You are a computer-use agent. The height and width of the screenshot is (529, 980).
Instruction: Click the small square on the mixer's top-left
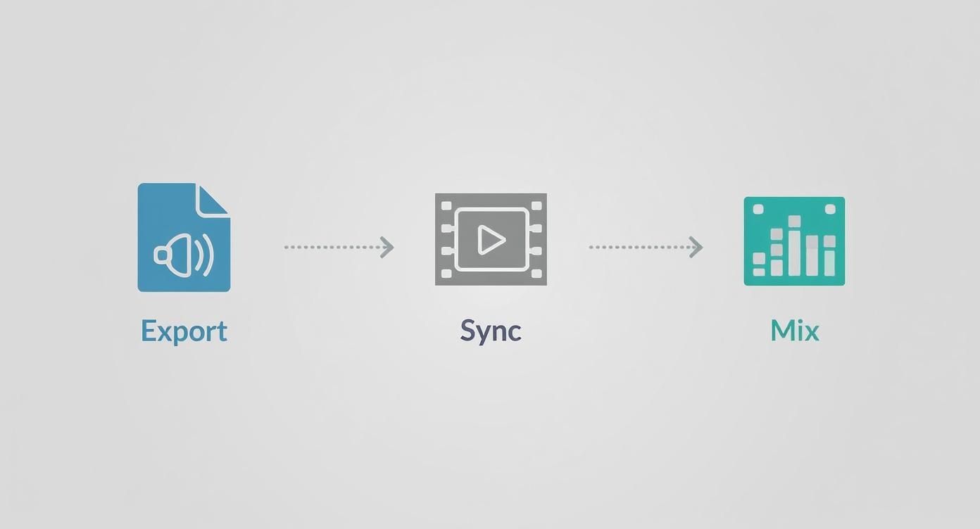point(758,209)
